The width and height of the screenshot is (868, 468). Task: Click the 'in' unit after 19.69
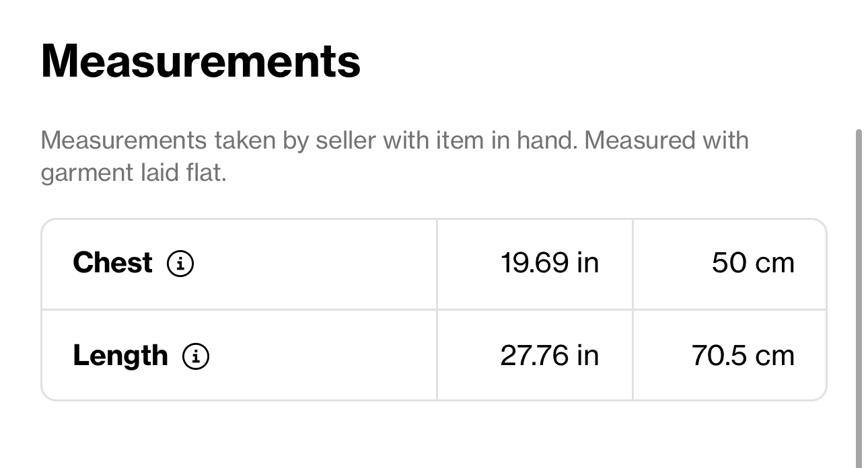(x=587, y=262)
